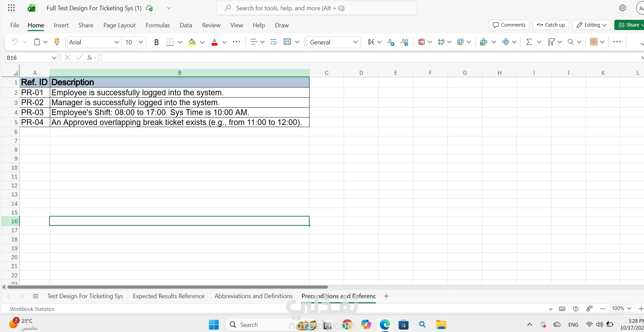Screen dimensions: 644x332
Task: Click the Find and Select magnifier
Action: 571,42
